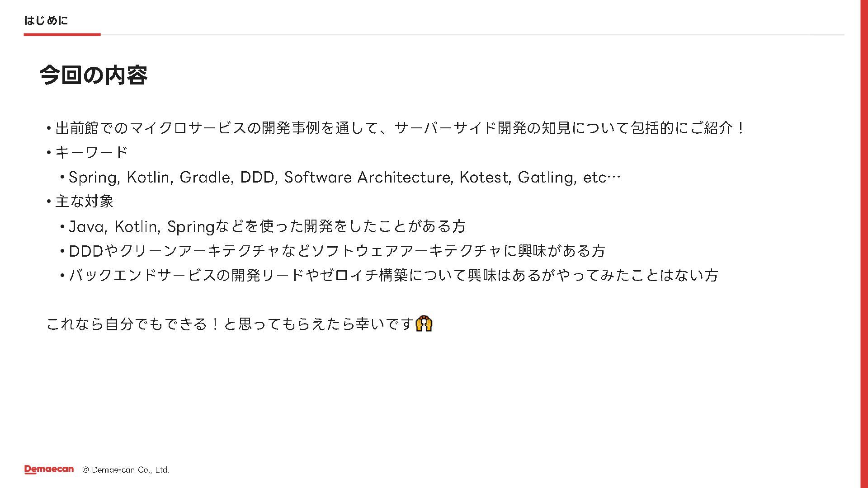Select the はじめに section label
Image resolution: width=868 pixels, height=488 pixels.
pyautogui.click(x=46, y=20)
